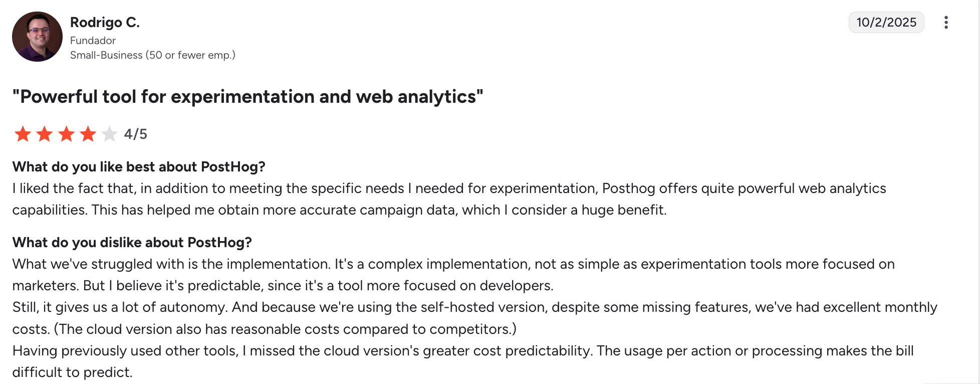Click the 4/5 rating score text
This screenshot has width=980, height=384.
coord(135,134)
